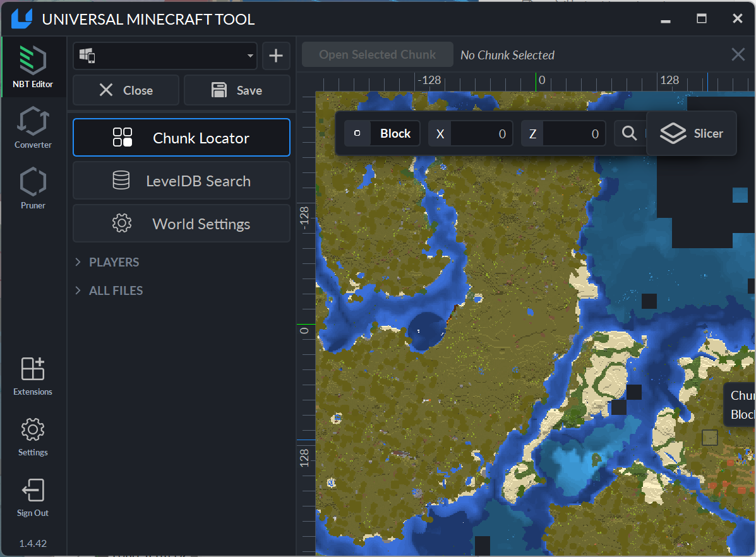The image size is (756, 557).
Task: Click the Open Selected Chunk button
Action: [378, 54]
